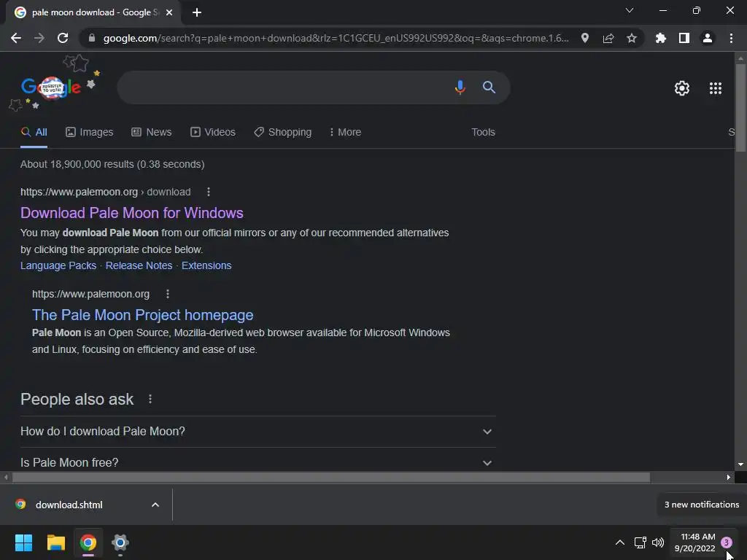Open the location pin in the address bar
The height and width of the screenshot is (560, 747).
[585, 38]
